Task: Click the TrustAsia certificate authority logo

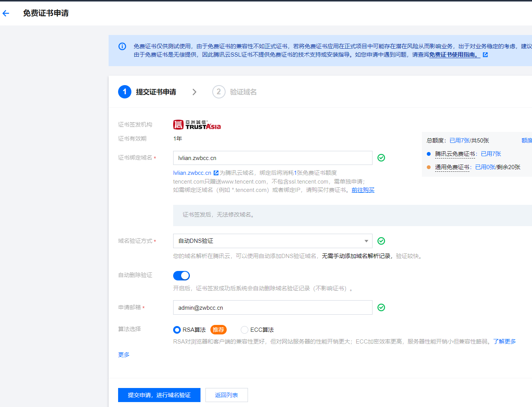Action: tap(197, 125)
